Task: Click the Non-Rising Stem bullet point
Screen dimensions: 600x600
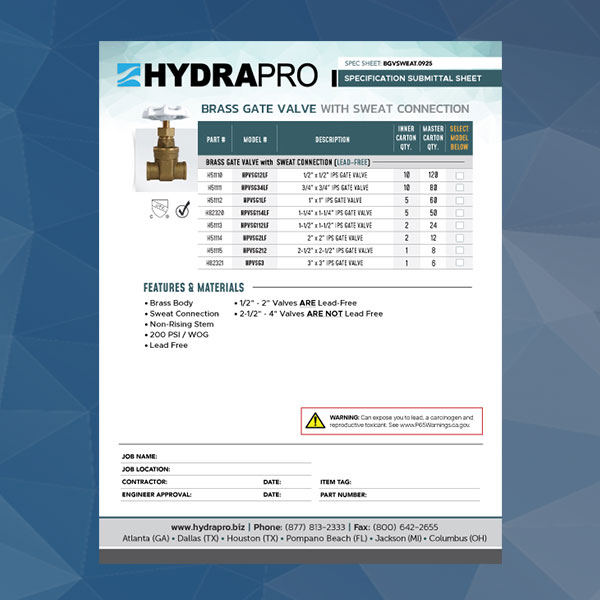Action: (x=179, y=324)
